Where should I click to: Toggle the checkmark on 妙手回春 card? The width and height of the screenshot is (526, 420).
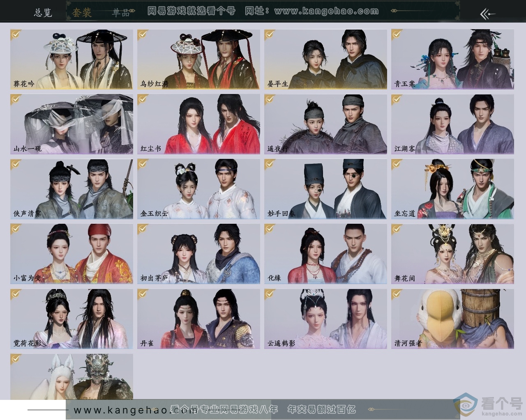click(x=270, y=164)
